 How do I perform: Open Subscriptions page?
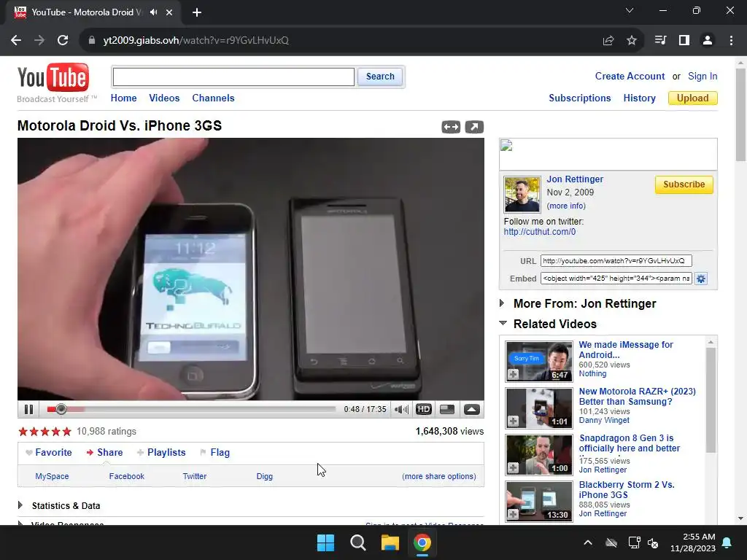pyautogui.click(x=580, y=98)
